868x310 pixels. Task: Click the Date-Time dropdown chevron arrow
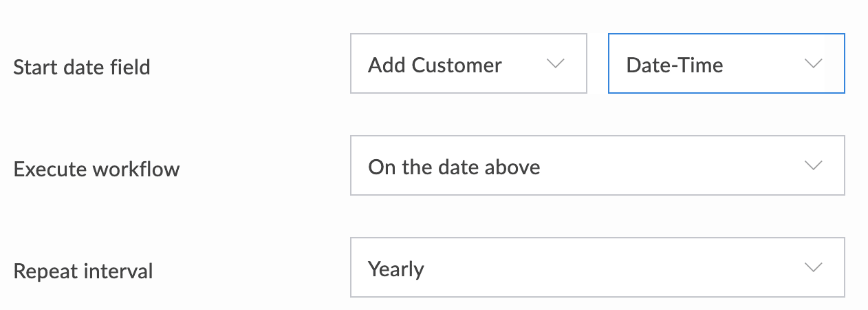click(813, 64)
